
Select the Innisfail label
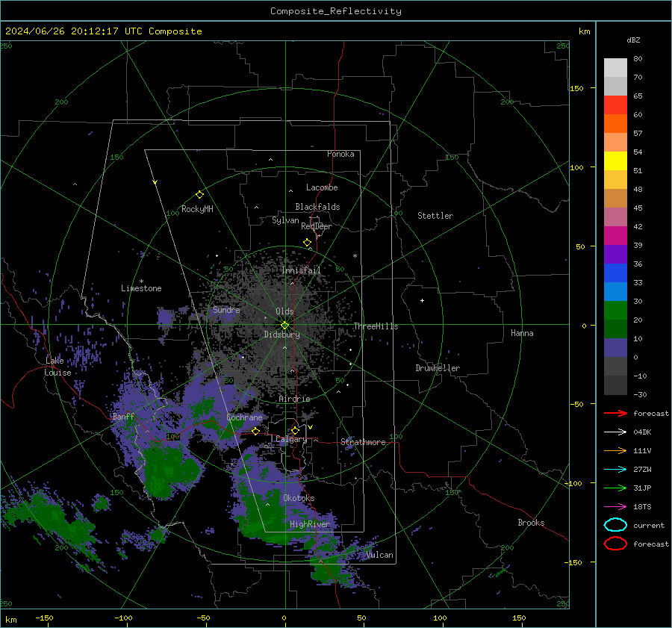tap(302, 270)
